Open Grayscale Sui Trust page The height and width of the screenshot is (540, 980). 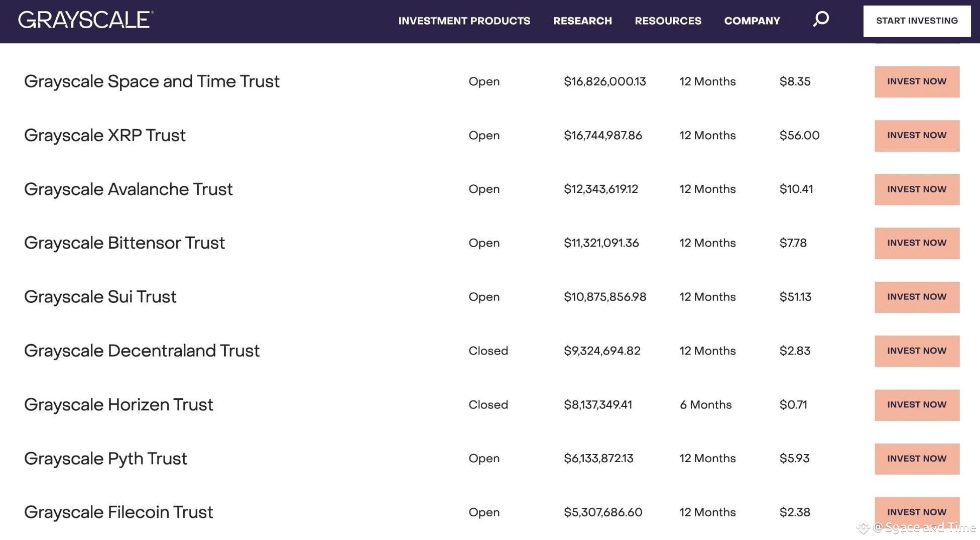tap(100, 297)
